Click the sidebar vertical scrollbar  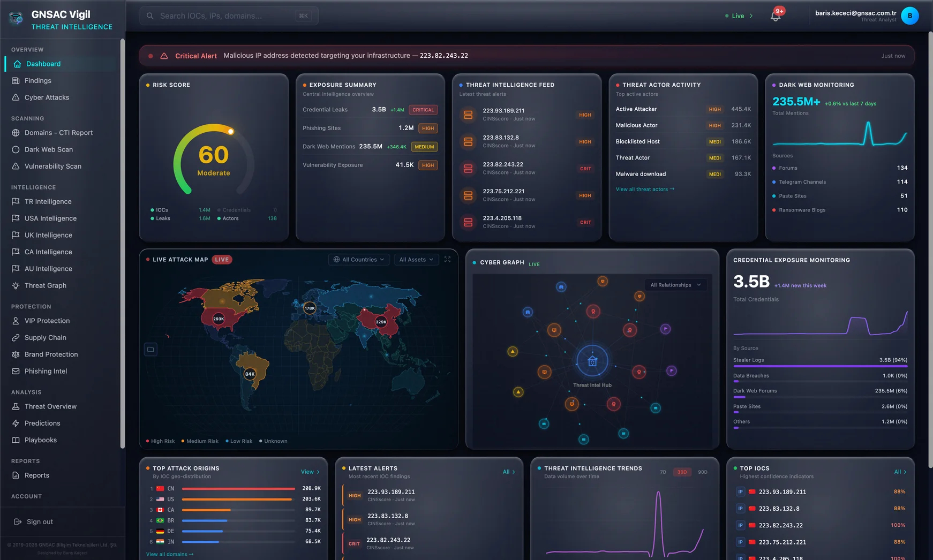coord(123,244)
